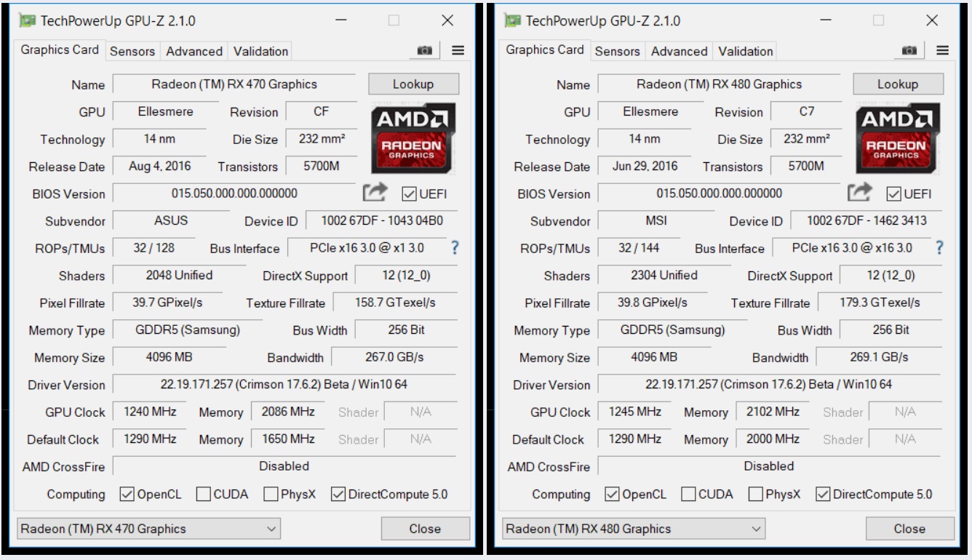This screenshot has width=972, height=560.
Task: Switch to Advanced tab in RX 480 window
Action: (679, 51)
